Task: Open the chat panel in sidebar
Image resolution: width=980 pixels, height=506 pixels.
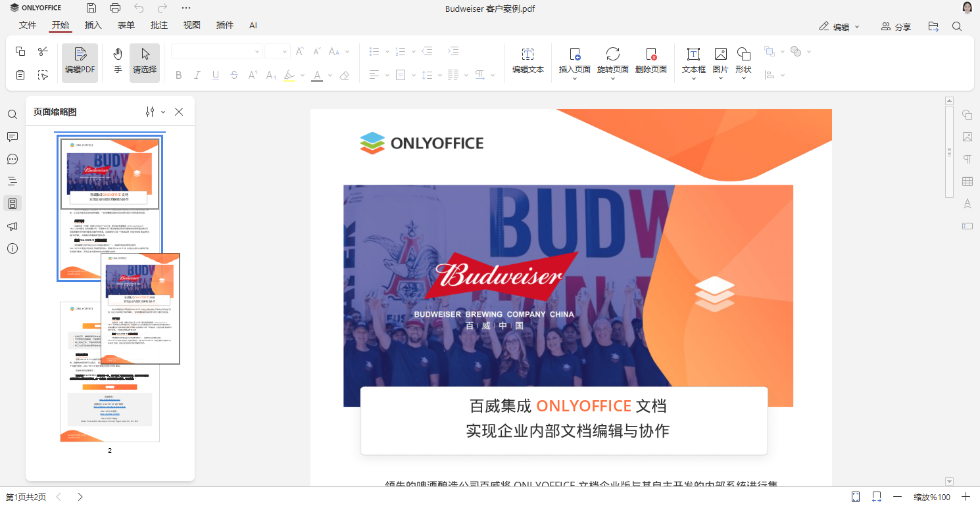Action: tap(12, 159)
